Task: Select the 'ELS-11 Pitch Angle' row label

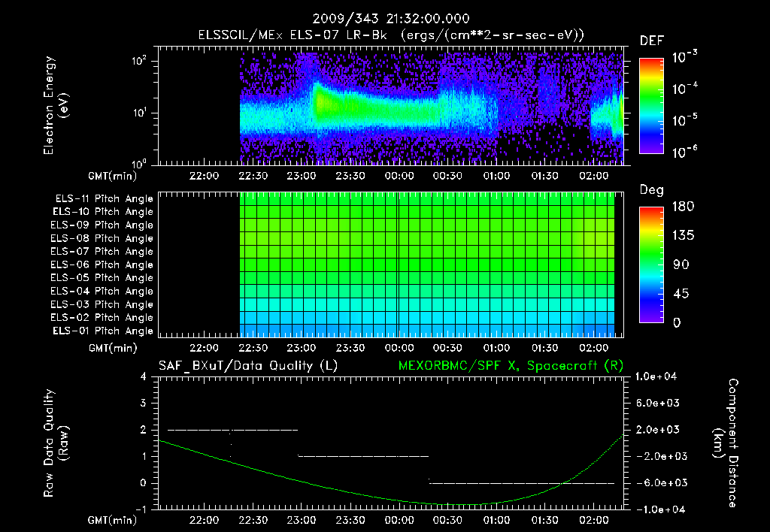Action: click(104, 199)
